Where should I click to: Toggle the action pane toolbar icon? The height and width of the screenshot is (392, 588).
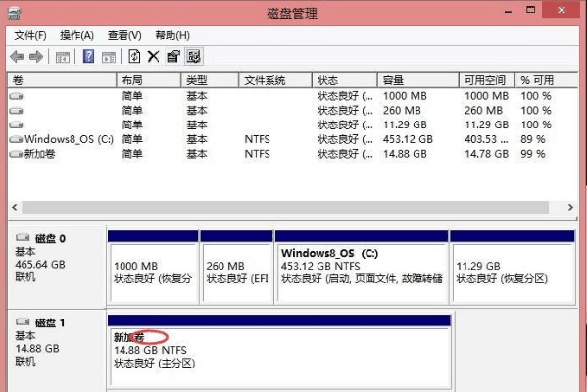coord(109,57)
